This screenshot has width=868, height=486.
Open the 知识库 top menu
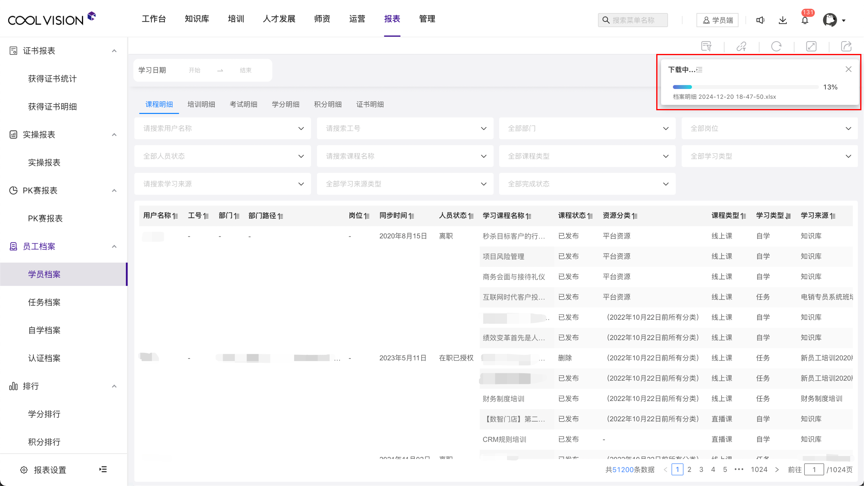[197, 19]
